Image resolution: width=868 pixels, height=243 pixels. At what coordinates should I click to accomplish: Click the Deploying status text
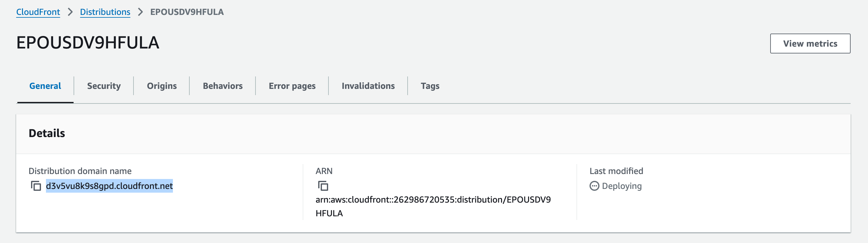pyautogui.click(x=622, y=186)
